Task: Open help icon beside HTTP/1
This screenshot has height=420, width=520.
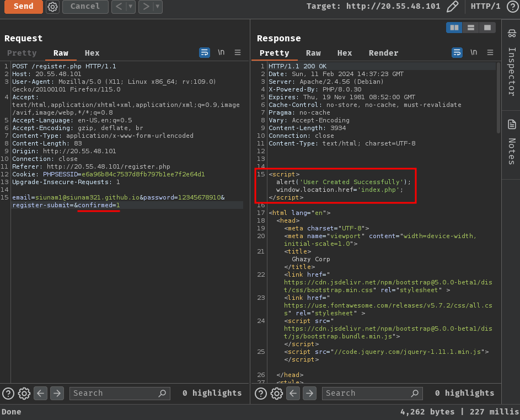Action: [x=513, y=7]
